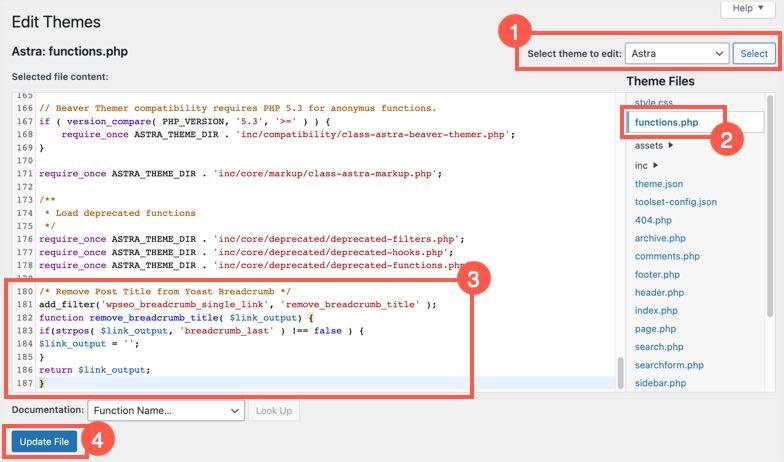Open style.css in Theme Files

(654, 102)
